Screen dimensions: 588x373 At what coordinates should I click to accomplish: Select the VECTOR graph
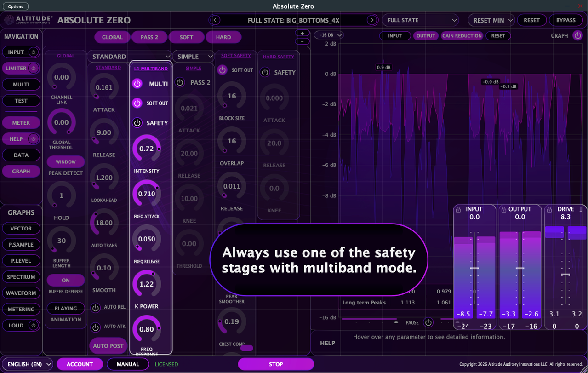click(21, 228)
